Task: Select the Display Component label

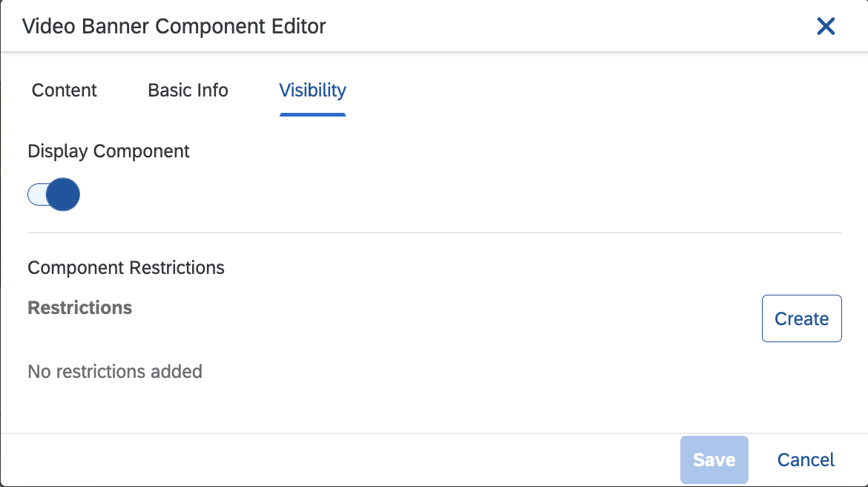Action: (108, 151)
